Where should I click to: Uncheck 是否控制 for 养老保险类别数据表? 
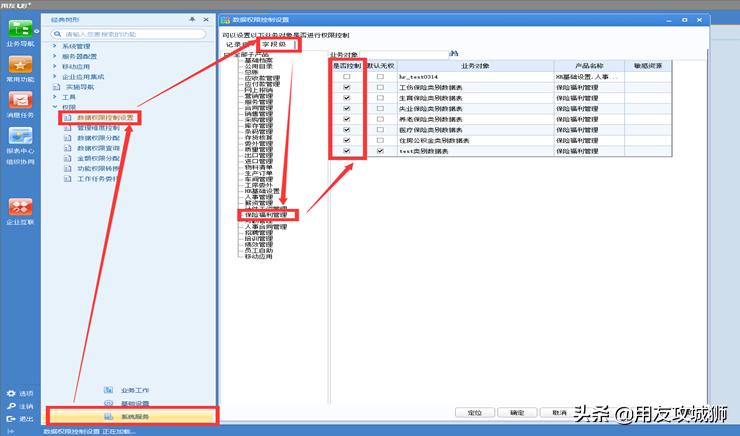coord(347,119)
